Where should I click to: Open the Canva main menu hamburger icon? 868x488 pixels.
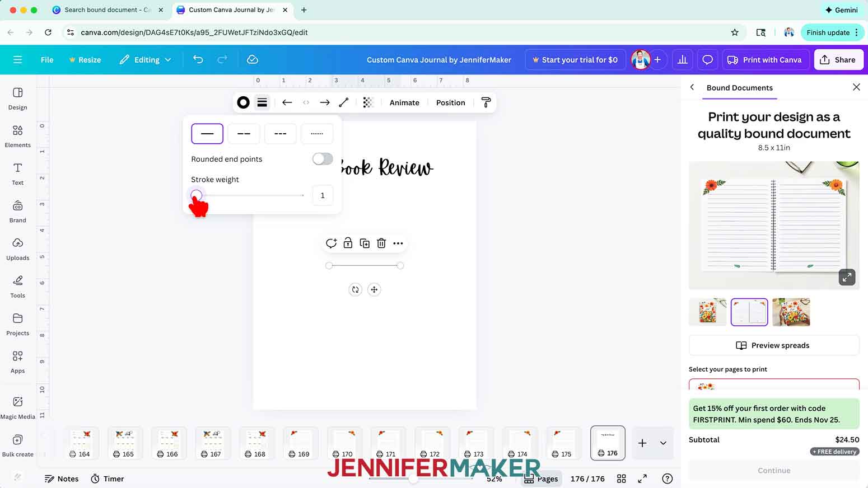point(17,60)
